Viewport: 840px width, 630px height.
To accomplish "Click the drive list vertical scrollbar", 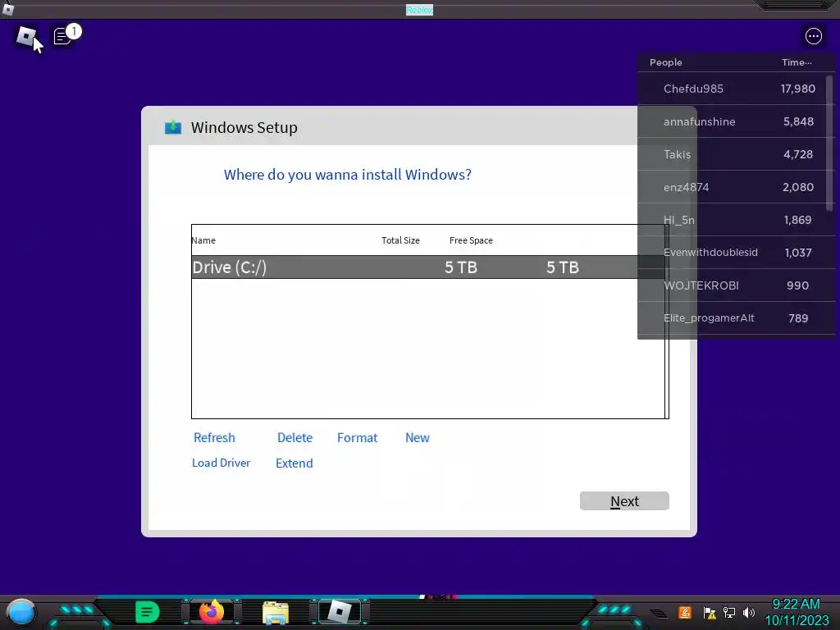I will click(x=666, y=322).
